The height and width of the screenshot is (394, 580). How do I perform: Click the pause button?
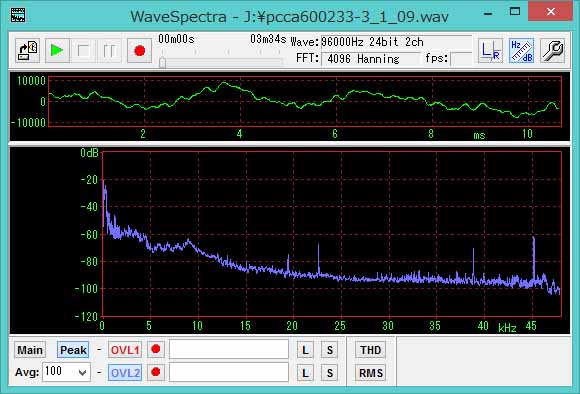pos(109,50)
